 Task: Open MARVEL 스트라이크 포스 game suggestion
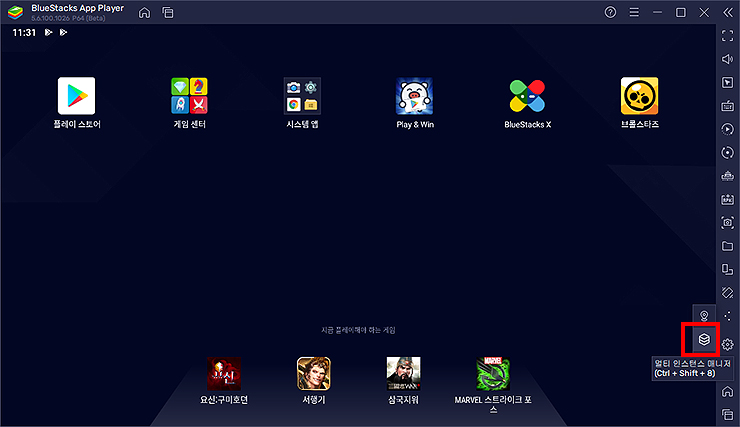[493, 374]
